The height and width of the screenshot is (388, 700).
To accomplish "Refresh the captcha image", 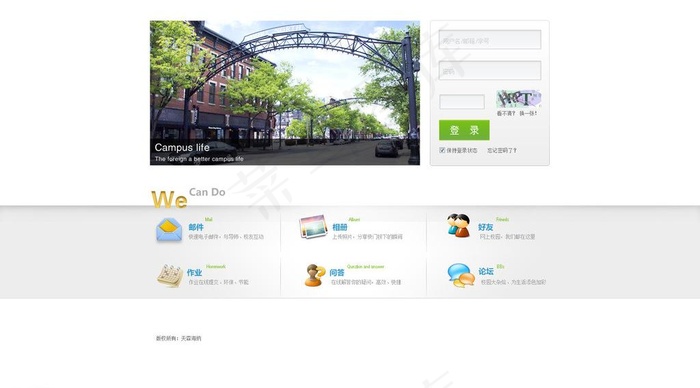I will [518, 99].
